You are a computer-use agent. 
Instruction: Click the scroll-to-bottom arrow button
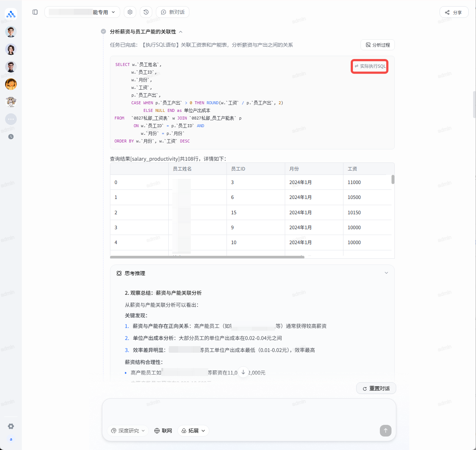(243, 372)
